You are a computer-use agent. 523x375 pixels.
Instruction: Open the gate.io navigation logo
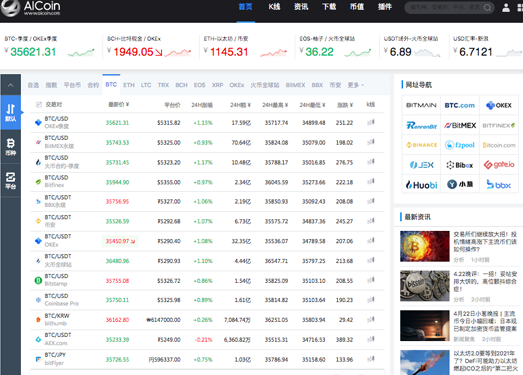499,165
